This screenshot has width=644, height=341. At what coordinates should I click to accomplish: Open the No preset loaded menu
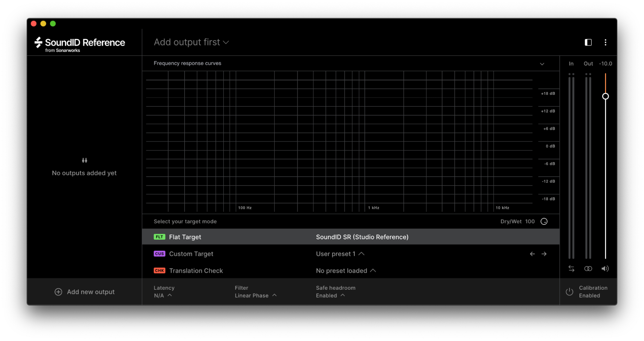click(346, 271)
